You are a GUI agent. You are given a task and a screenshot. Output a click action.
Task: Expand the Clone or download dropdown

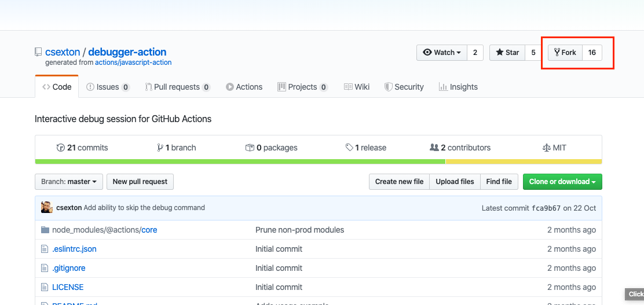tap(563, 182)
